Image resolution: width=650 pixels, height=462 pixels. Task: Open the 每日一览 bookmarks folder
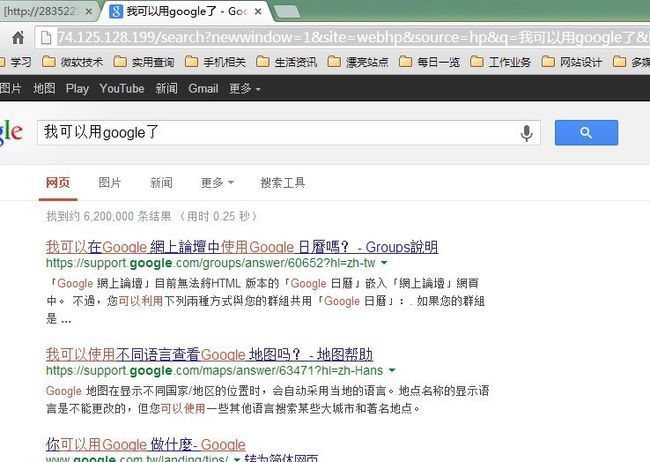[x=429, y=62]
